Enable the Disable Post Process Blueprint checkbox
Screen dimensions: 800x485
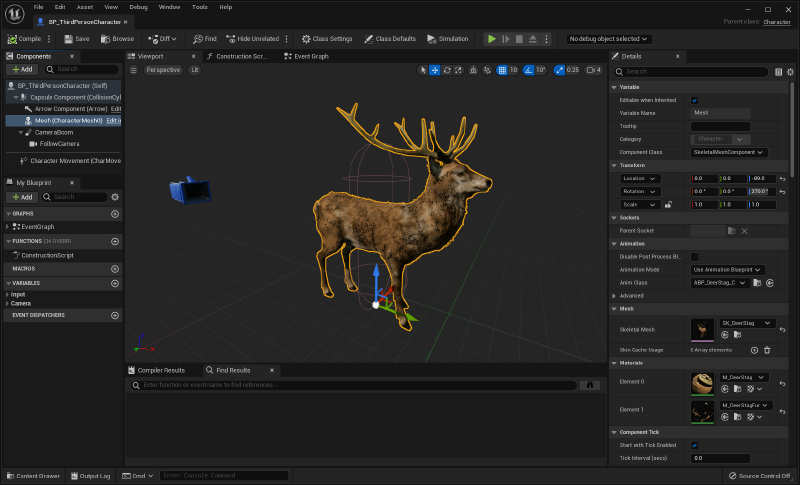694,257
